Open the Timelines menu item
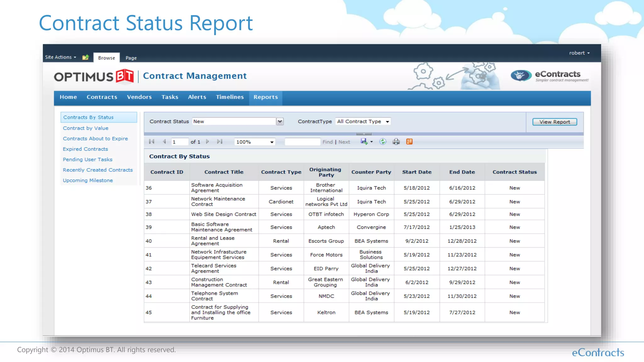 [230, 97]
